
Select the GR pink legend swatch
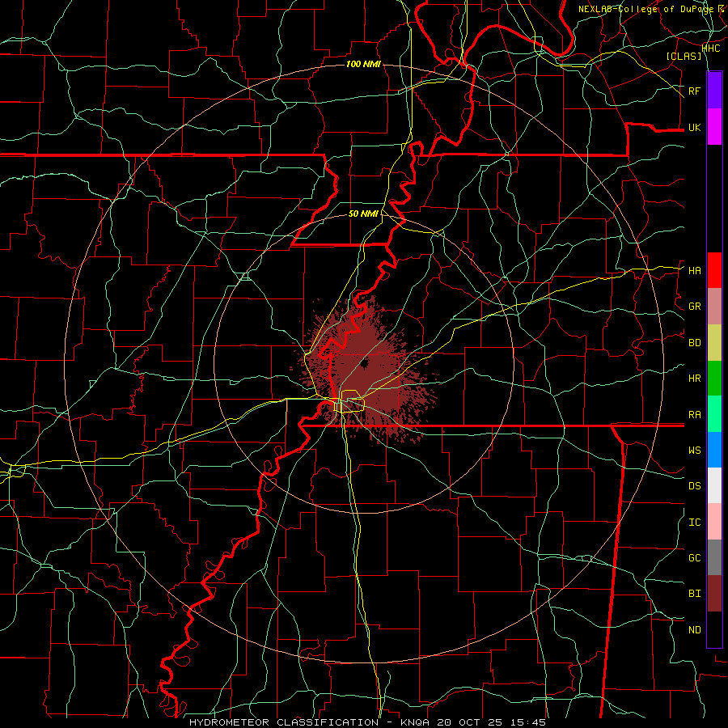(x=714, y=307)
